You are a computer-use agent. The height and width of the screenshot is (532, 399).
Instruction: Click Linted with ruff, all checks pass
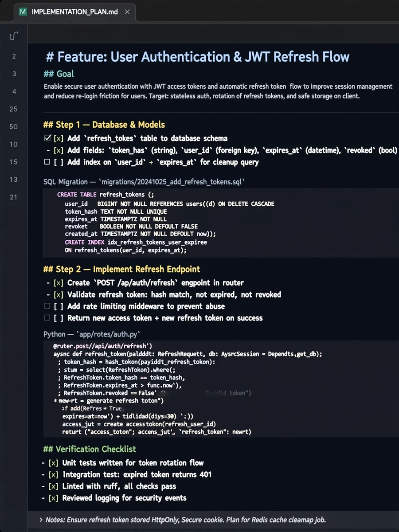click(109, 486)
